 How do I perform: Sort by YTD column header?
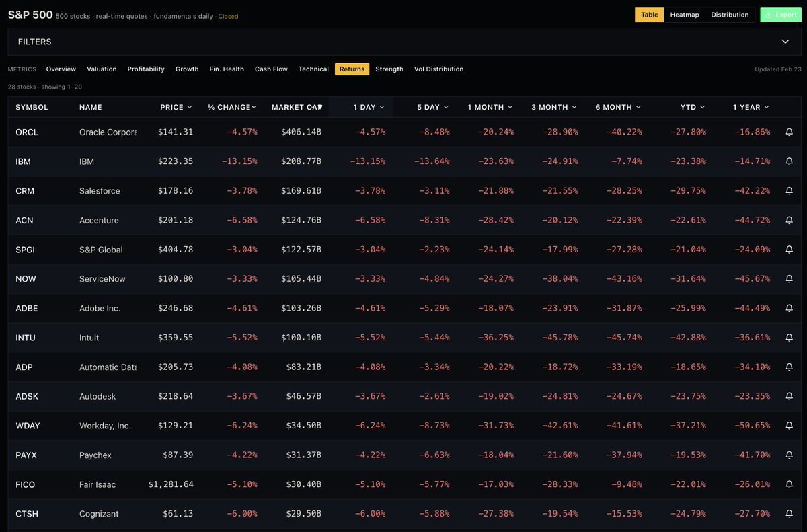(x=692, y=107)
